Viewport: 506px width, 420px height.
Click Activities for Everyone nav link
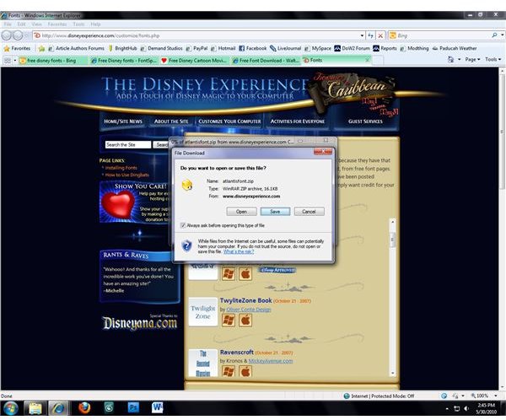[298, 121]
